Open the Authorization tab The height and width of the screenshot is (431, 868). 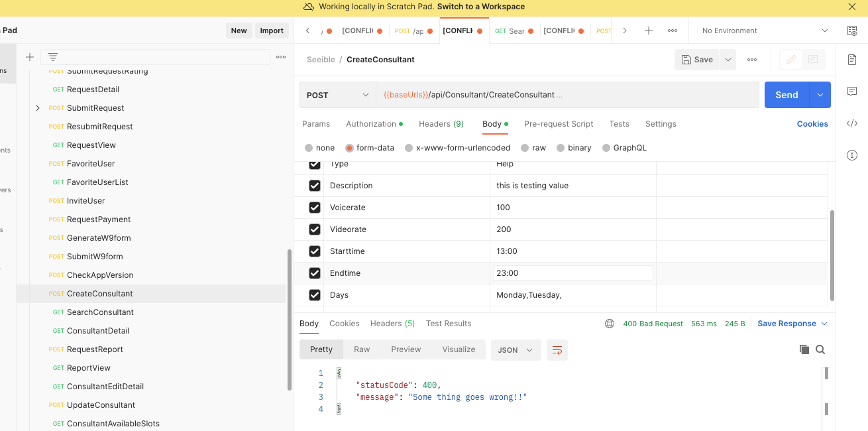tap(374, 124)
